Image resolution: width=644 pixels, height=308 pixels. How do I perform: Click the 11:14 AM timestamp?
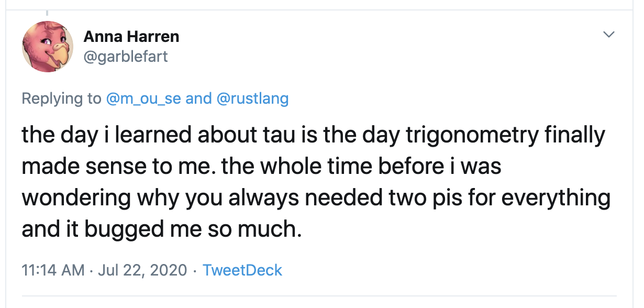53,270
